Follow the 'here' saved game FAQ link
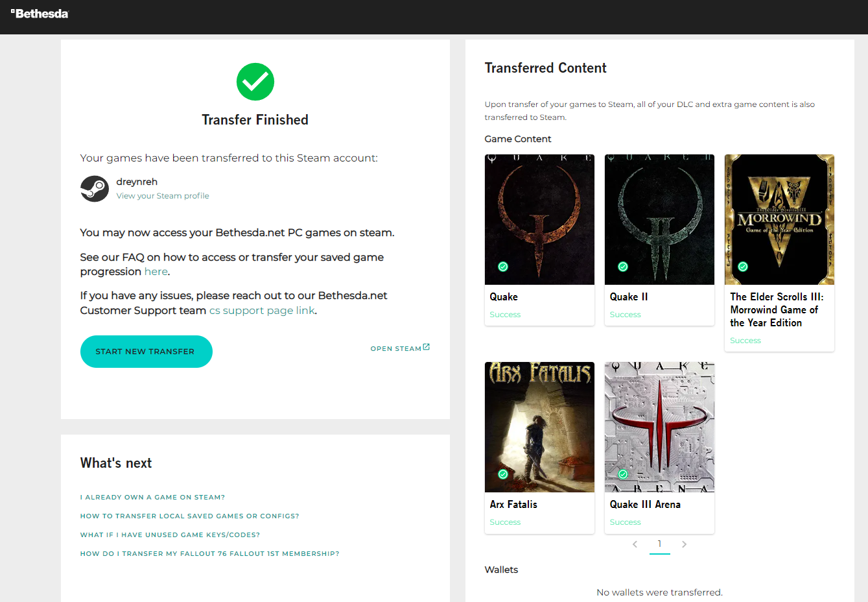This screenshot has width=868, height=602. click(x=156, y=272)
